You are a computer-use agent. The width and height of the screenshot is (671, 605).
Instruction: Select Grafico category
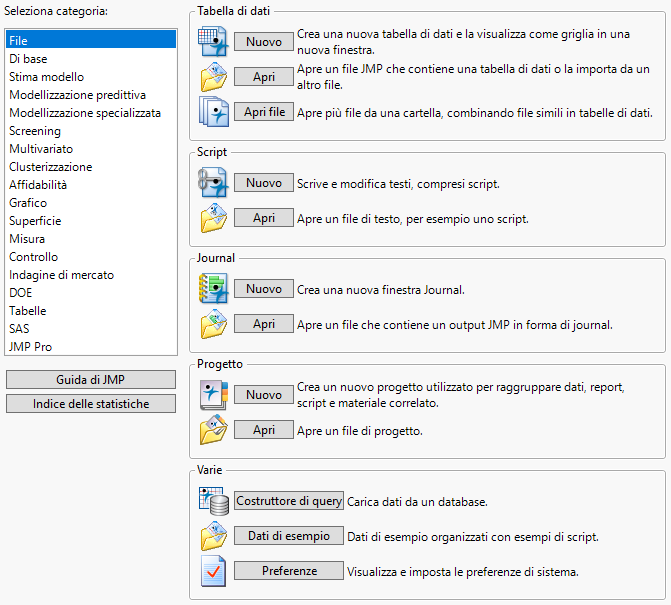tap(91, 202)
